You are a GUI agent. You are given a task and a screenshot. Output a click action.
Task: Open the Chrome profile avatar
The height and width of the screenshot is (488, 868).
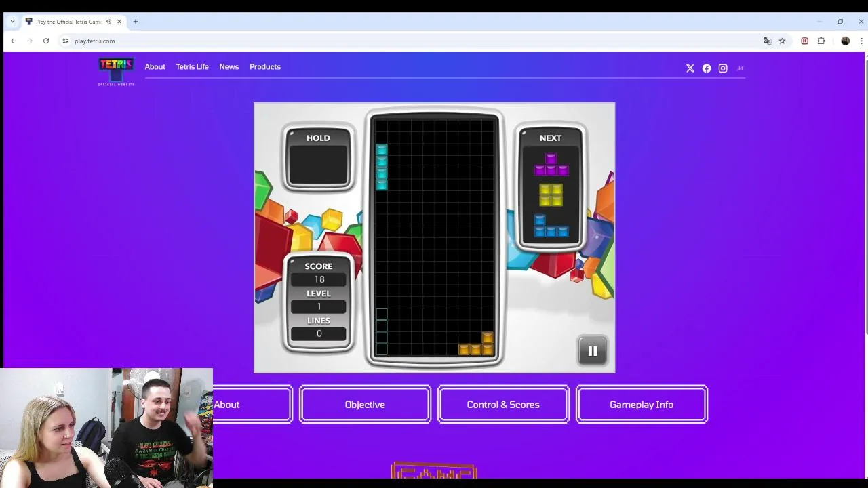(x=845, y=41)
